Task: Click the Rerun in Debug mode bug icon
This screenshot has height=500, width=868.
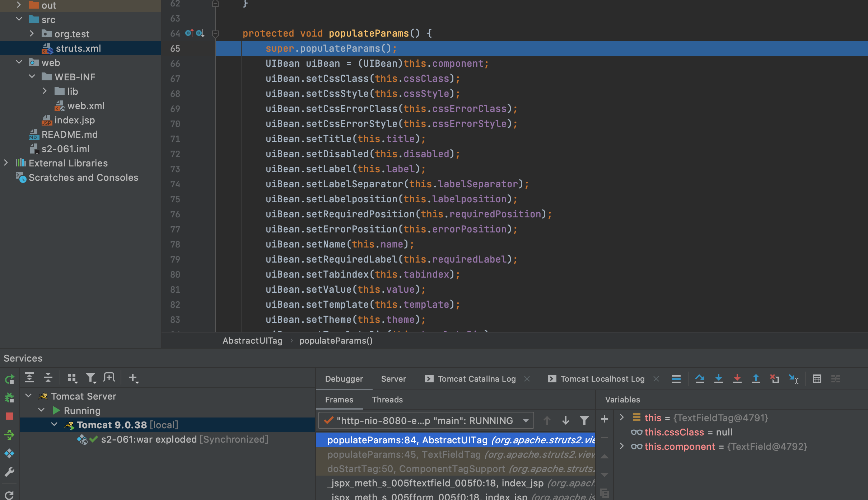Action: (x=10, y=397)
